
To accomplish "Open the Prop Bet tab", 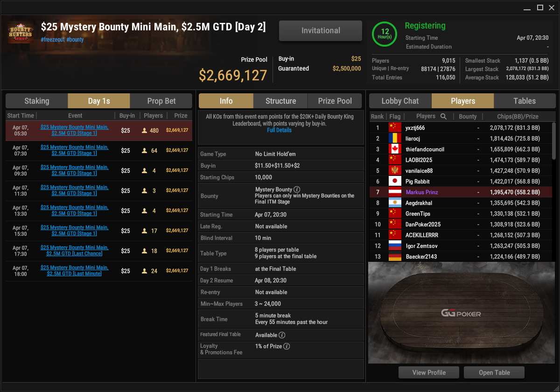I will [x=161, y=101].
